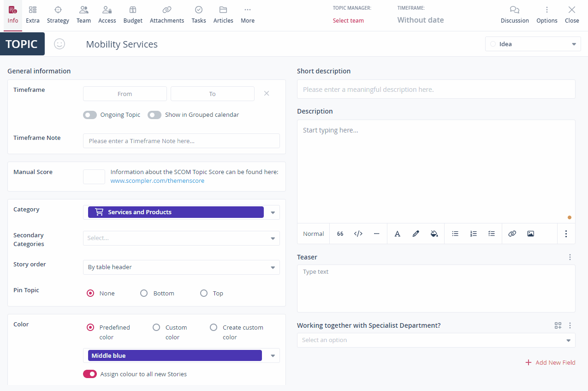The height and width of the screenshot is (391, 588).
Task: Click the Short description input field
Action: tap(436, 90)
